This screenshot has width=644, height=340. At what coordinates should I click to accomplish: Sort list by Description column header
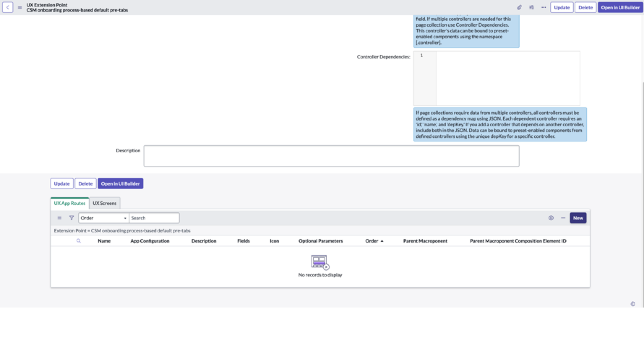tap(204, 241)
